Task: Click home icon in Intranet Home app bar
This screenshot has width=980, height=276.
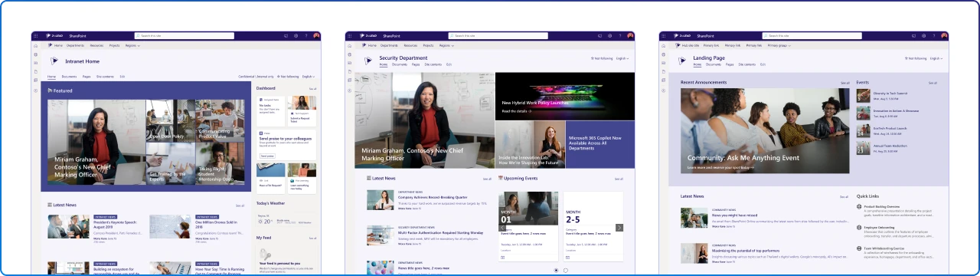Action: coord(35,46)
